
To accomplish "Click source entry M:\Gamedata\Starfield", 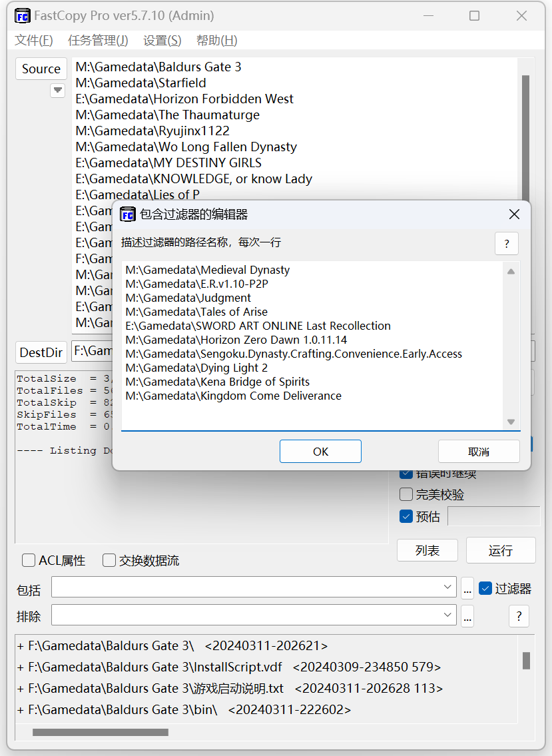I will click(x=140, y=83).
